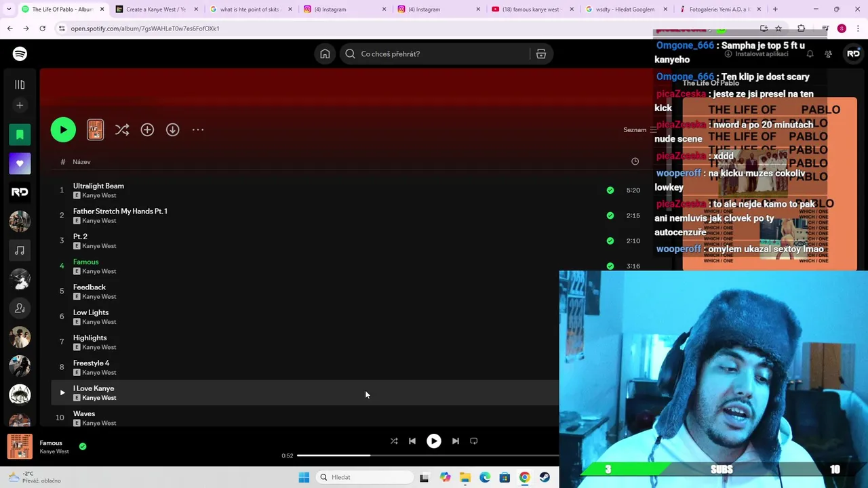Go to Spotify Home page icon
This screenshot has height=488, width=868.
[x=325, y=54]
